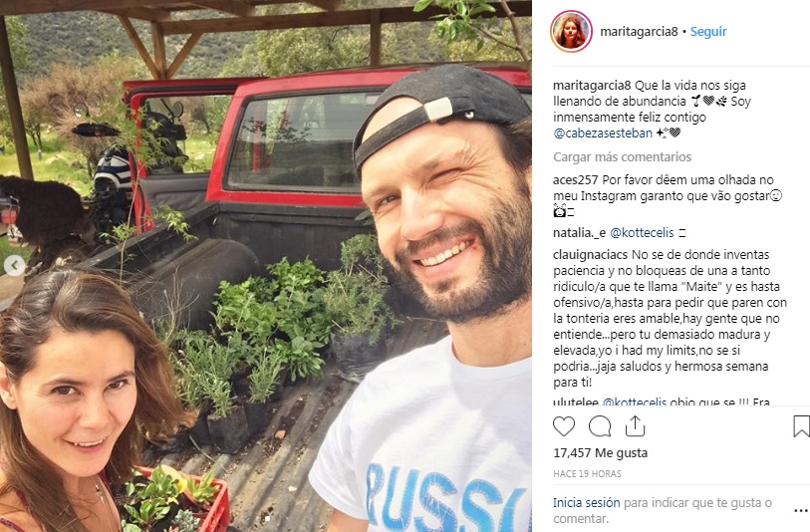The height and width of the screenshot is (532, 810).
Task: Go to previous photo with left arrow
Action: pos(15,265)
